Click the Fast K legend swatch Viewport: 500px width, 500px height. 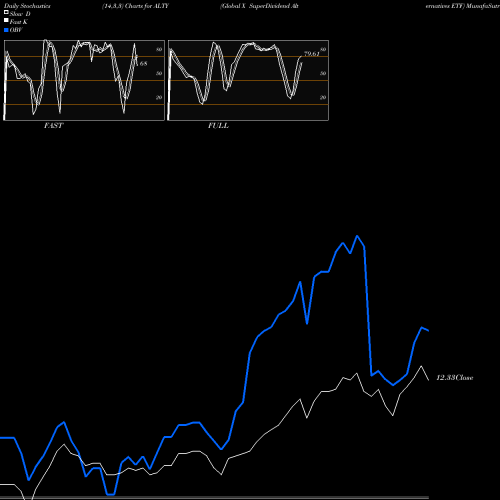[x=6, y=20]
